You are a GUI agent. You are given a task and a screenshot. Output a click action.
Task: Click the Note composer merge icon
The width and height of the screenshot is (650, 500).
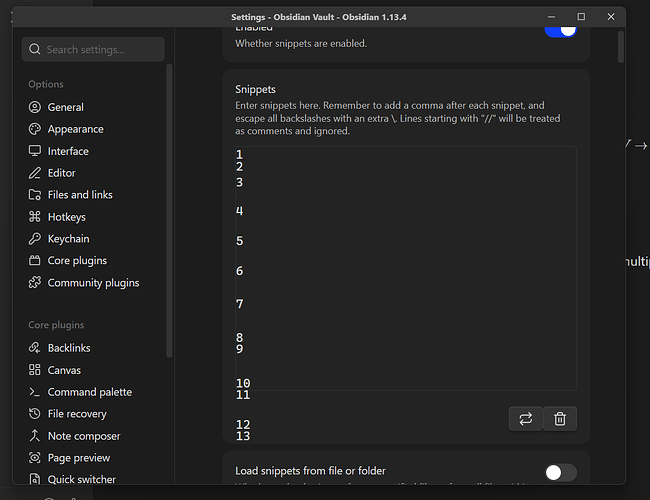[x=35, y=436]
